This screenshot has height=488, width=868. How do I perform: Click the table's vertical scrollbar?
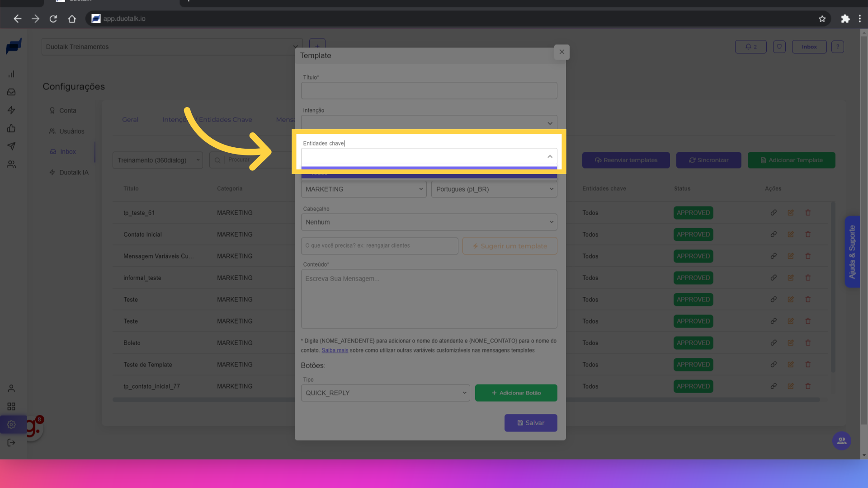(x=833, y=287)
